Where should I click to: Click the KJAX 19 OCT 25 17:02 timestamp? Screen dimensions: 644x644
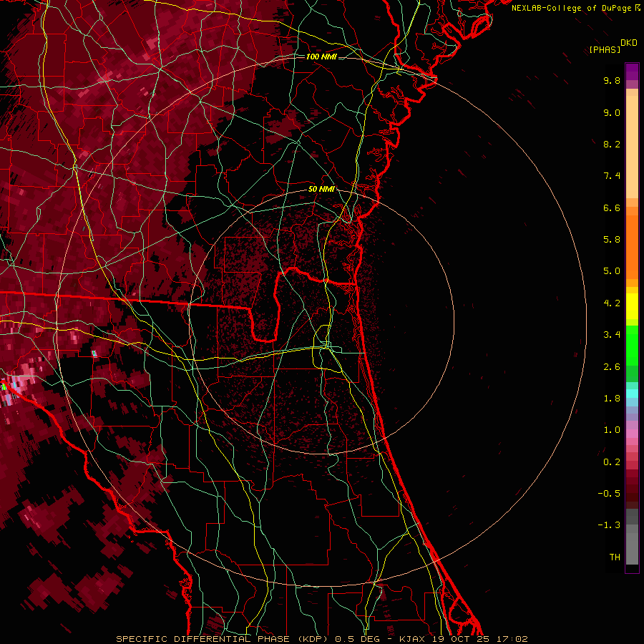(463, 639)
